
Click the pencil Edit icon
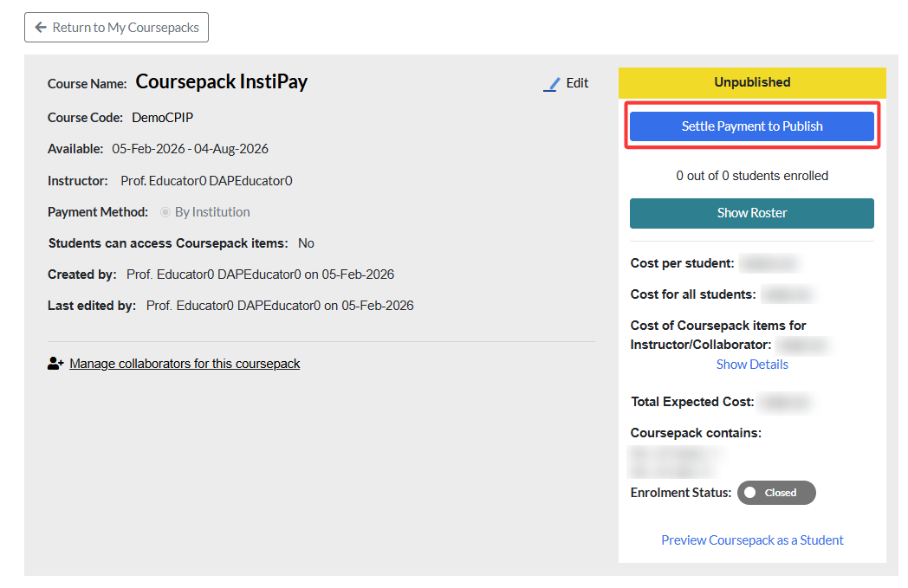pos(552,84)
